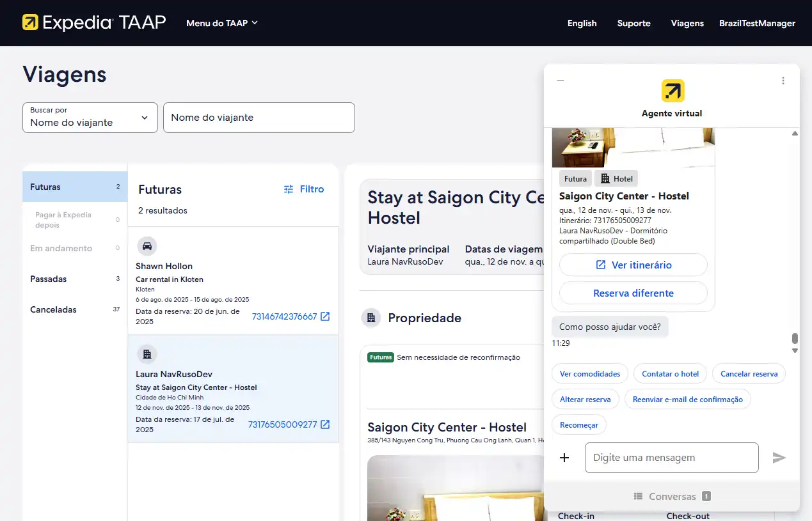The image size is (812, 521).
Task: Minimize the virtual agent chat window
Action: [561, 81]
